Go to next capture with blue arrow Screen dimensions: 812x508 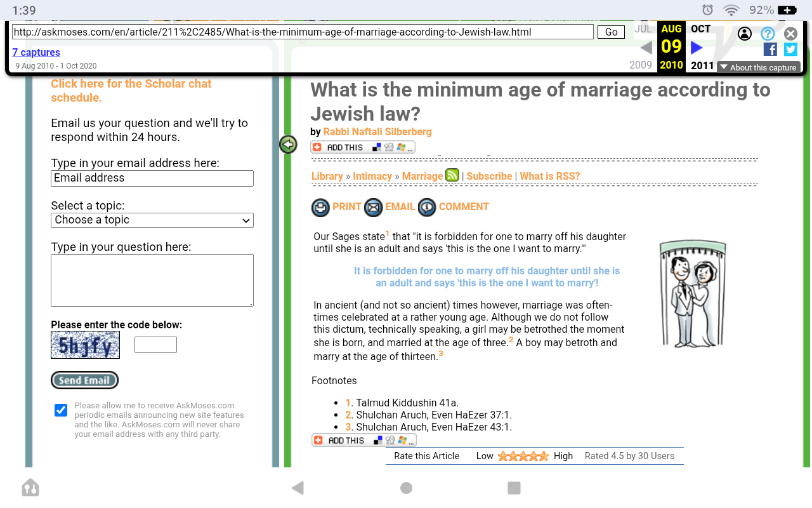point(697,48)
